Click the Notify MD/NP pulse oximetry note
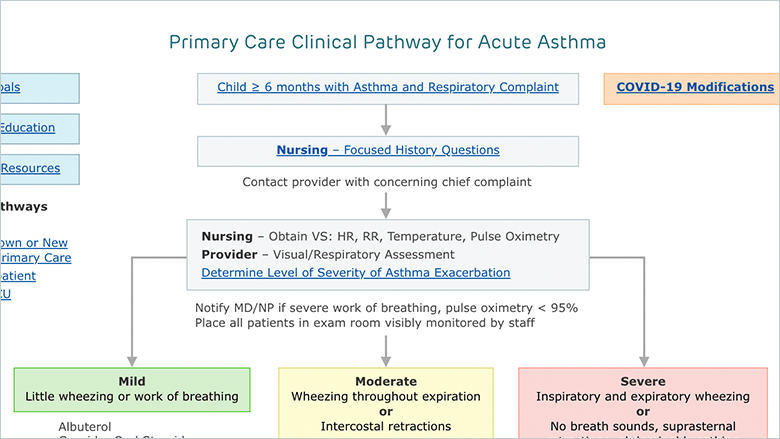780x439 pixels. click(x=387, y=308)
